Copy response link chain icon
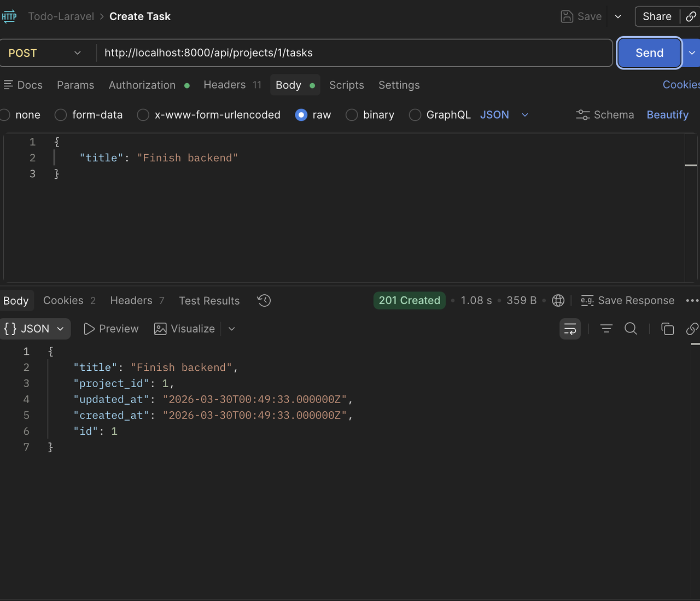The height and width of the screenshot is (601, 700). 692,329
